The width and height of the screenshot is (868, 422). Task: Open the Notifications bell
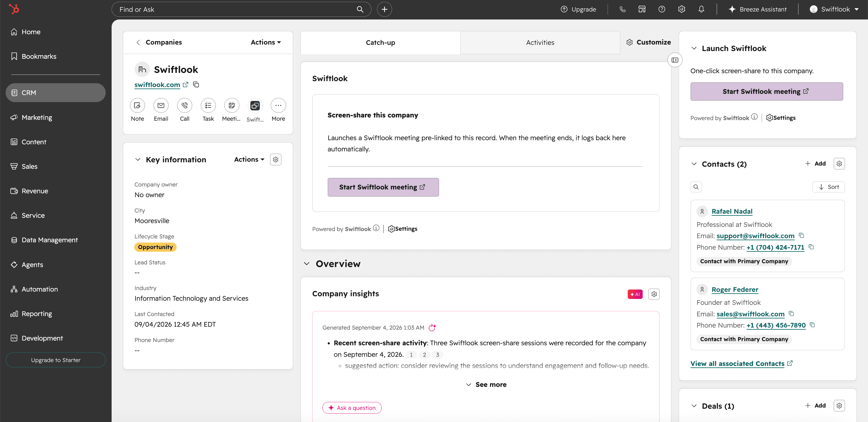pyautogui.click(x=701, y=9)
